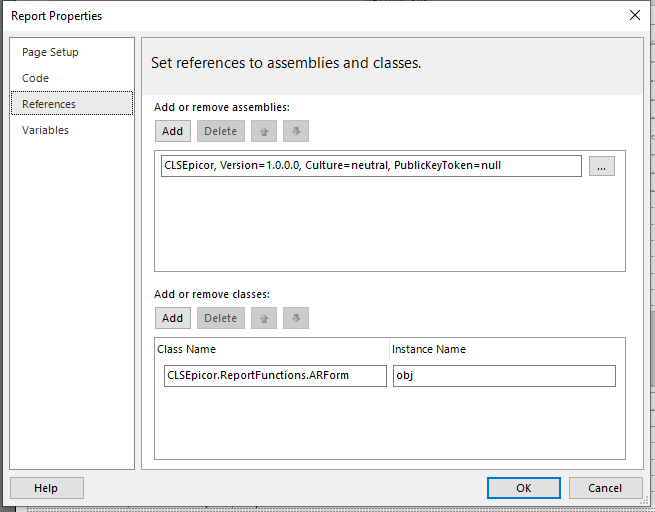Move class down with arrow icon

pos(296,318)
